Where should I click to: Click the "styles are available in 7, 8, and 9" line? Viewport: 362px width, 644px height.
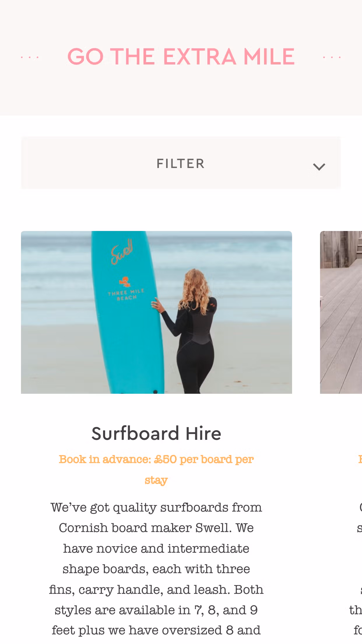(156, 610)
